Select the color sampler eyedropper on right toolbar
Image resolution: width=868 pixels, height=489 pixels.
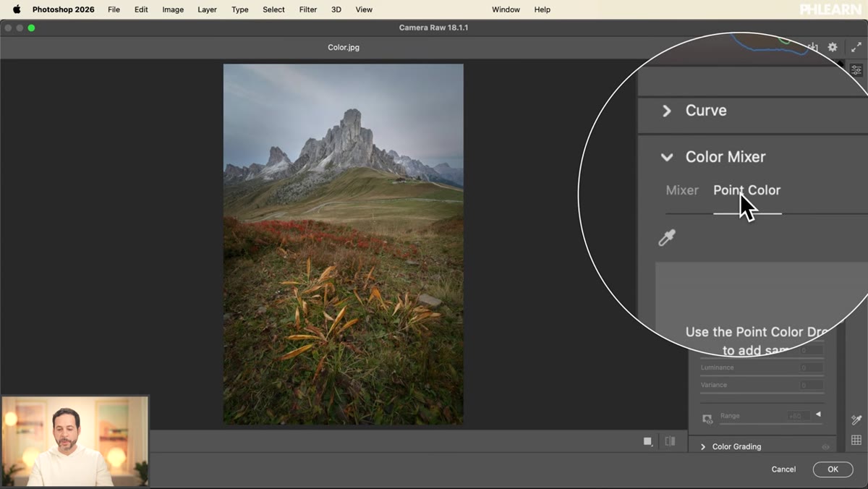[x=856, y=420]
